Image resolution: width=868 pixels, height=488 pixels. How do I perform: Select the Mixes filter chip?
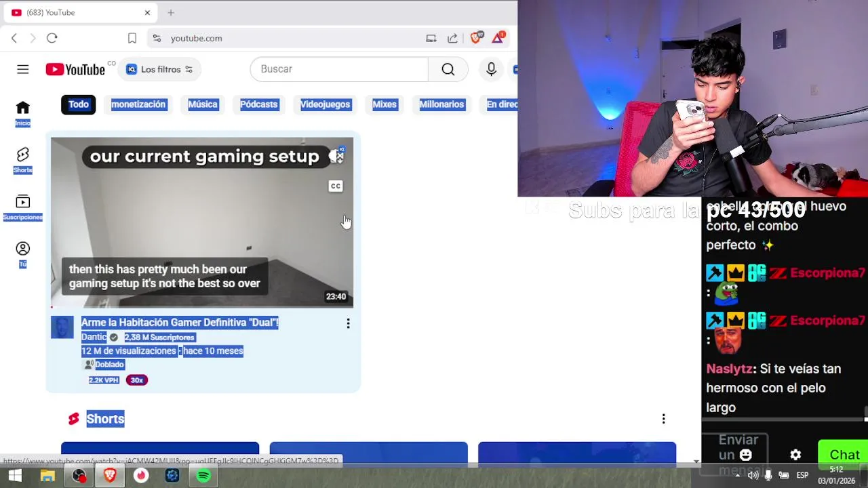(x=384, y=104)
